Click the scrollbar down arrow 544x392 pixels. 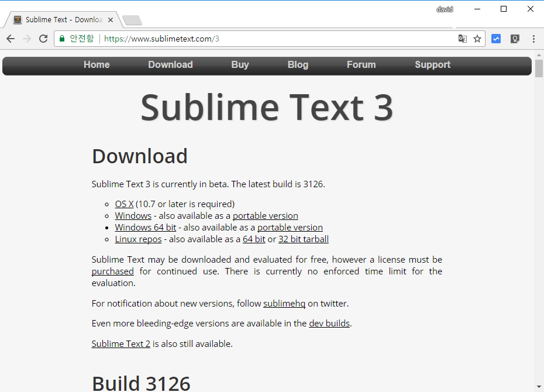539,387
